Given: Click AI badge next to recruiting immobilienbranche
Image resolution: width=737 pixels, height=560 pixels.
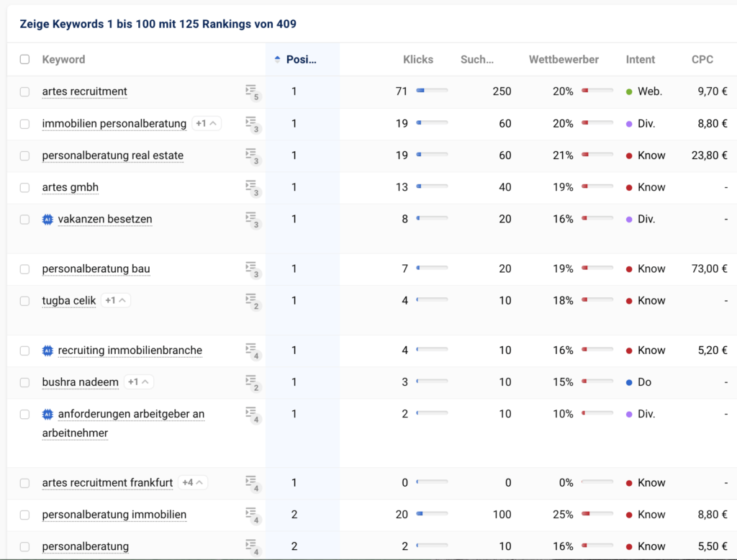Looking at the screenshot, I should point(48,351).
